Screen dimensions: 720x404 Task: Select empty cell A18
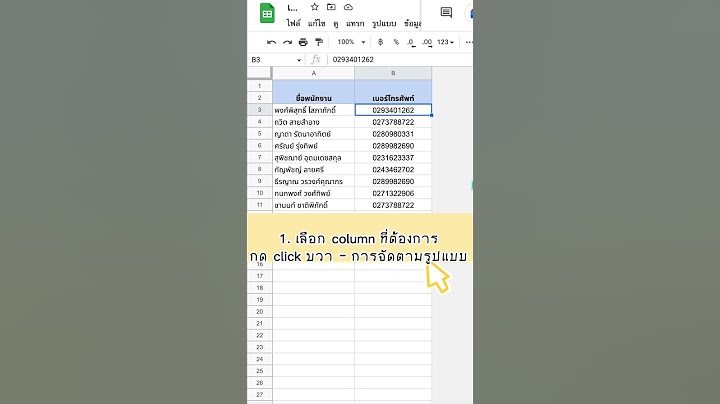(x=314, y=288)
